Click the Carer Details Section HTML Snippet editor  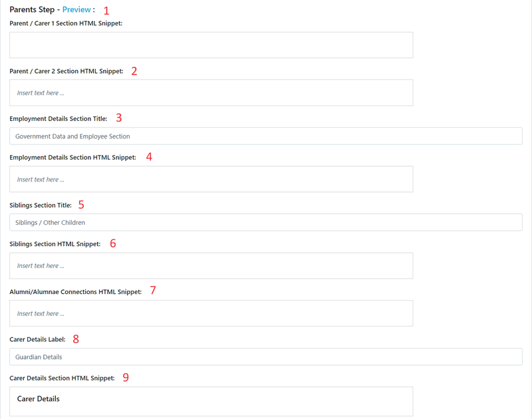point(210,401)
